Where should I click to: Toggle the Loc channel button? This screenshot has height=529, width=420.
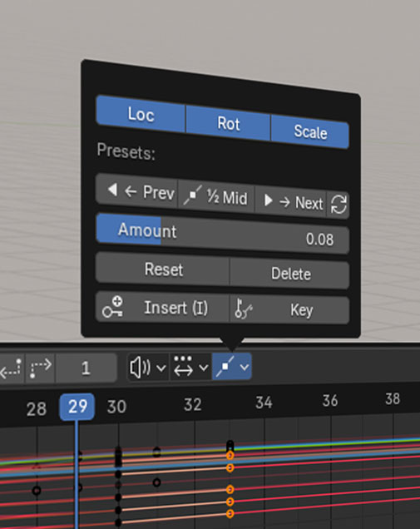[141, 115]
